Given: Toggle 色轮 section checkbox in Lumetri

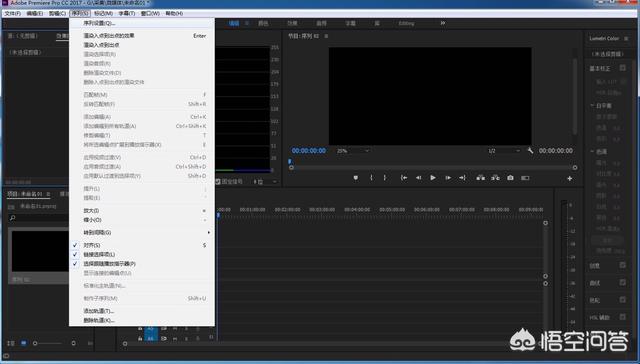Looking at the screenshot, I should click(x=622, y=300).
